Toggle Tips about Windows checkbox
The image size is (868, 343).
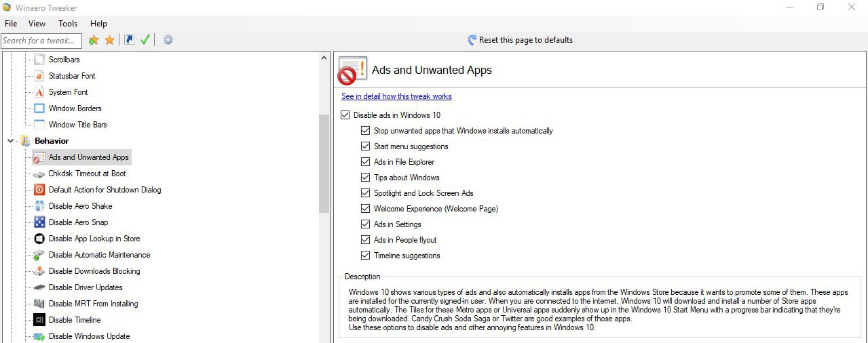click(x=366, y=178)
